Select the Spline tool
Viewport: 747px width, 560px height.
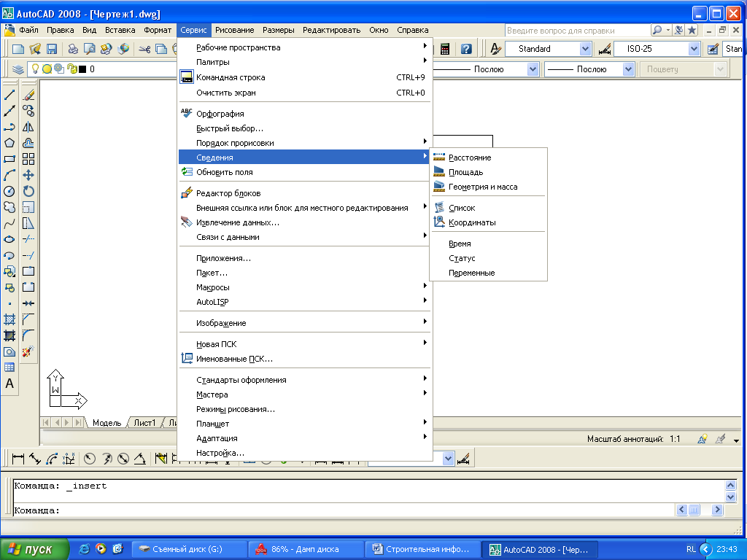(x=9, y=223)
